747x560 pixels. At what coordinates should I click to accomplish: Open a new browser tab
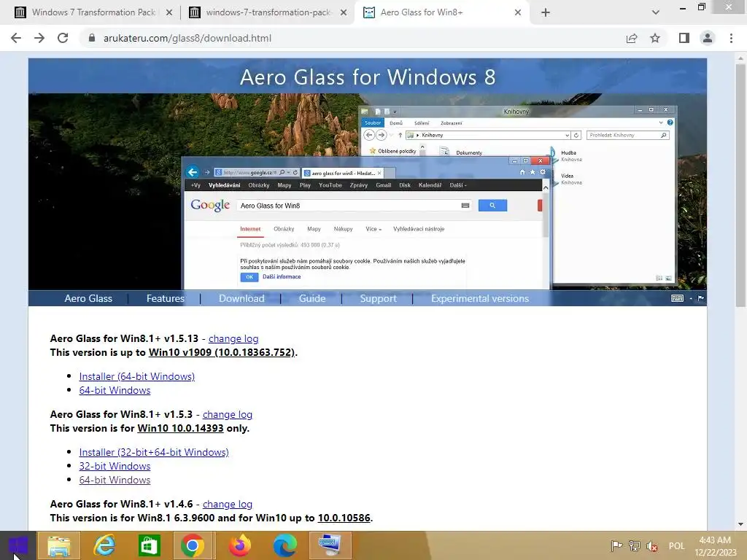click(546, 13)
